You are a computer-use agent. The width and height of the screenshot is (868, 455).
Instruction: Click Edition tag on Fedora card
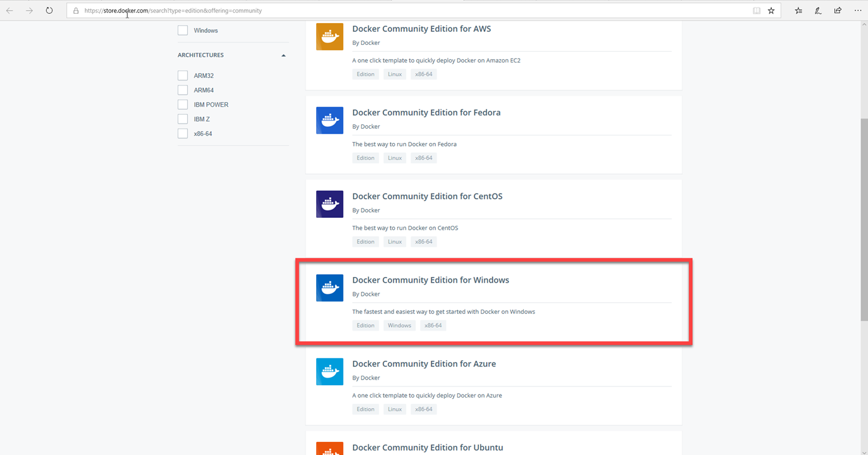coord(365,158)
